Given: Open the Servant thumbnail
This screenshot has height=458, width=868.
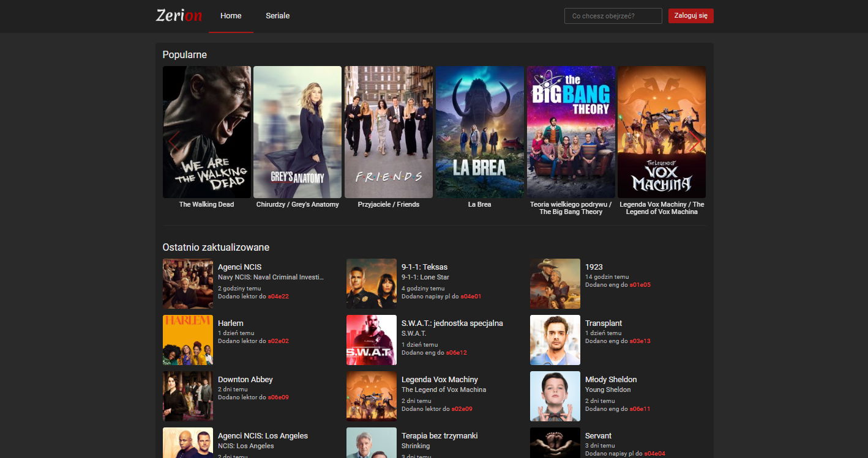Looking at the screenshot, I should pos(555,443).
